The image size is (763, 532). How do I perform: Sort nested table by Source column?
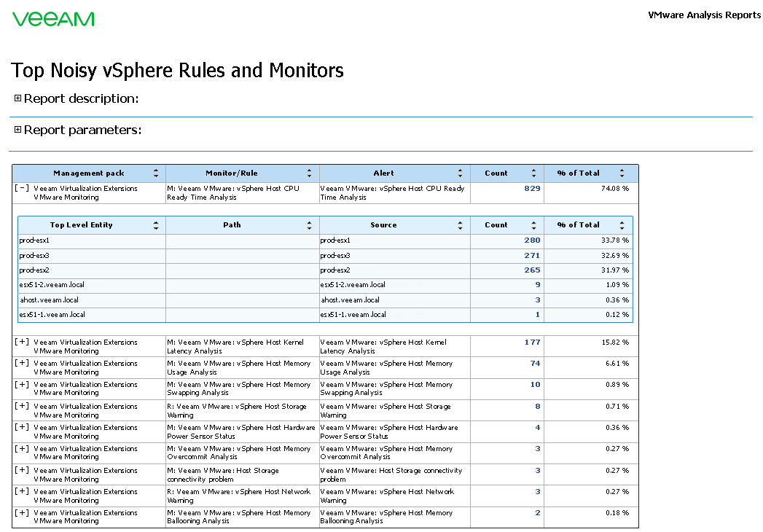pos(460,225)
